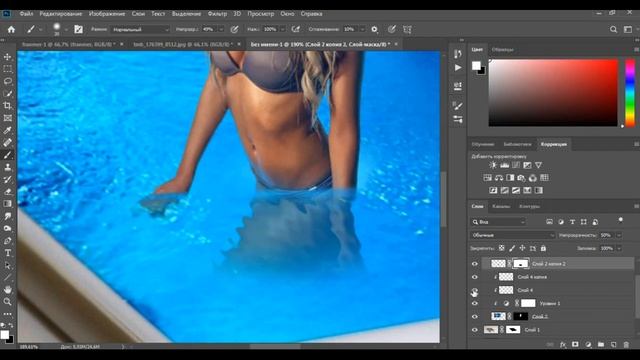
Task: Open the collapsed History panel icon
Action: tap(458, 54)
